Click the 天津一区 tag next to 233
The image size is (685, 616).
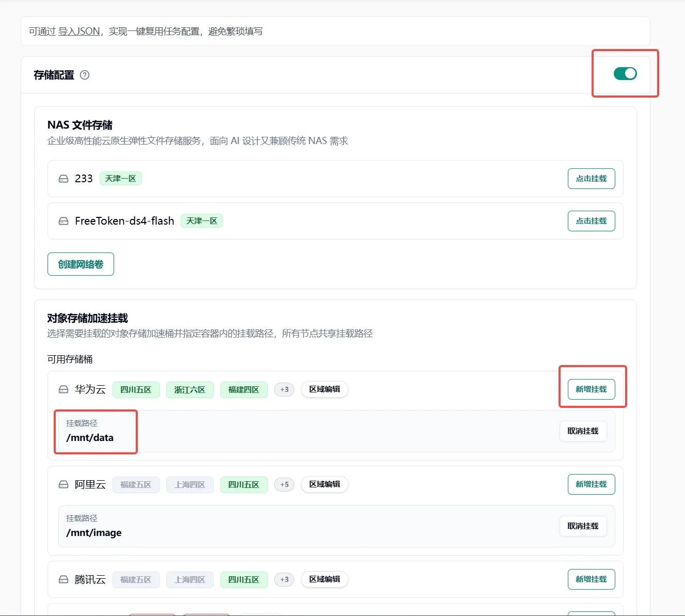pyautogui.click(x=120, y=179)
